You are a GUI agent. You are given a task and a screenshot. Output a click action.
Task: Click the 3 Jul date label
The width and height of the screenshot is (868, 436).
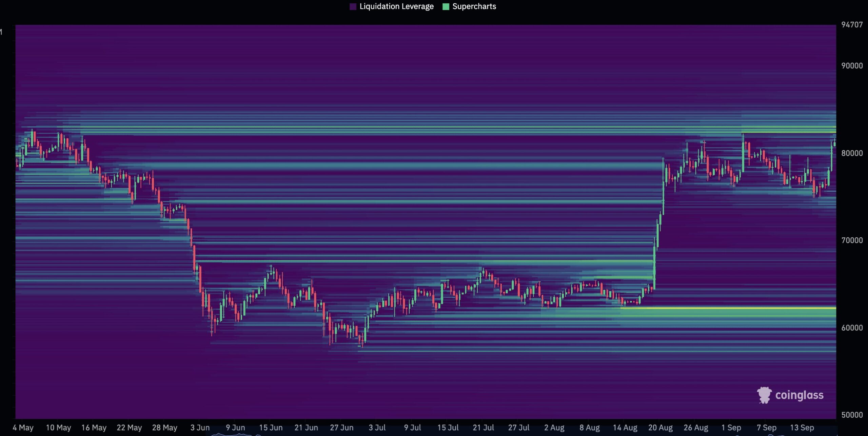click(x=377, y=428)
